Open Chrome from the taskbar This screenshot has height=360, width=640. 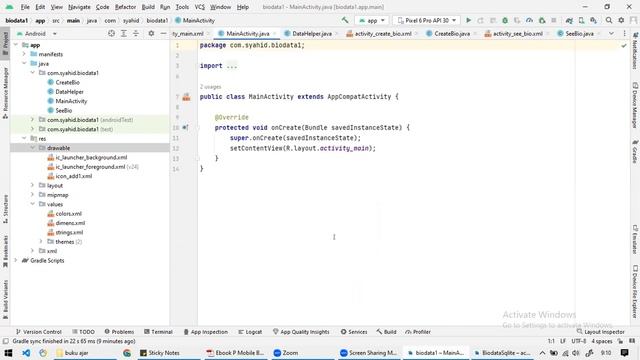(127, 353)
